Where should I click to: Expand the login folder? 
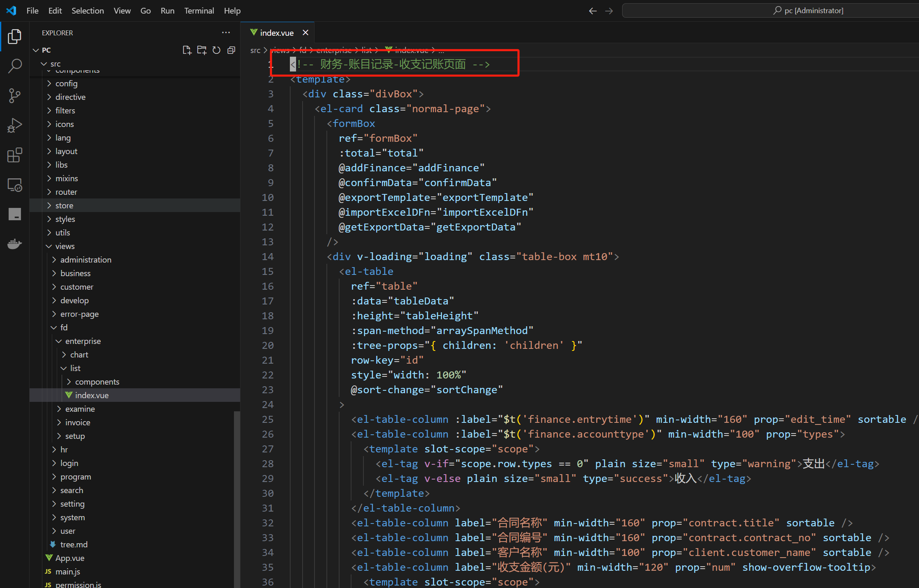click(x=135, y=463)
